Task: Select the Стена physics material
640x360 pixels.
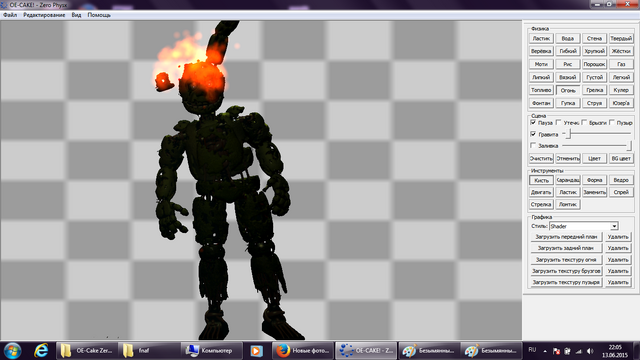Action: tap(594, 38)
